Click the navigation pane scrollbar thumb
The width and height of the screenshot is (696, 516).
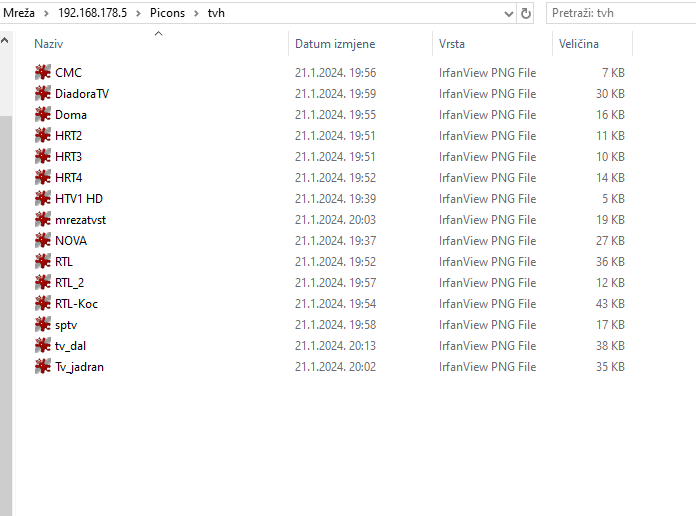[x=5, y=315]
